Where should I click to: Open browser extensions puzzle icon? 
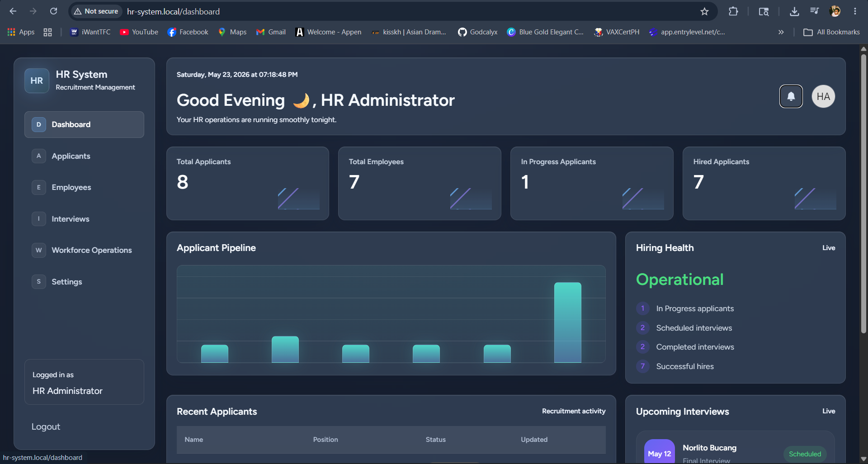coord(733,11)
